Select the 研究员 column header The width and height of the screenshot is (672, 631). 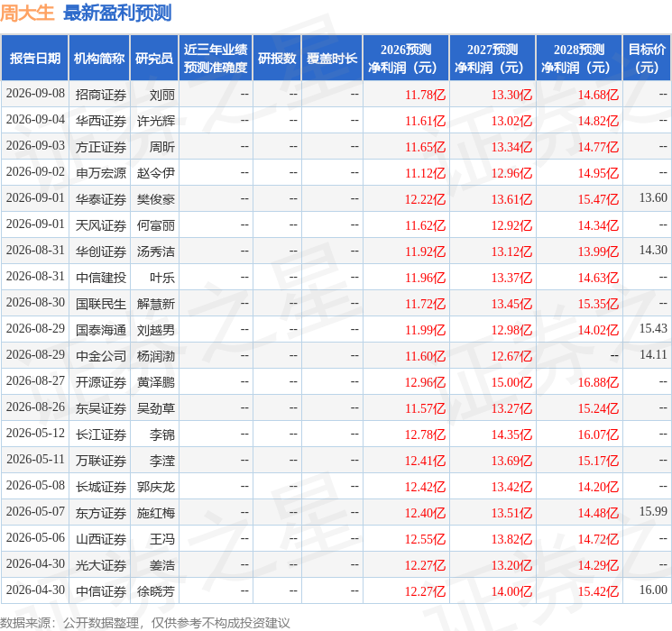tap(154, 59)
